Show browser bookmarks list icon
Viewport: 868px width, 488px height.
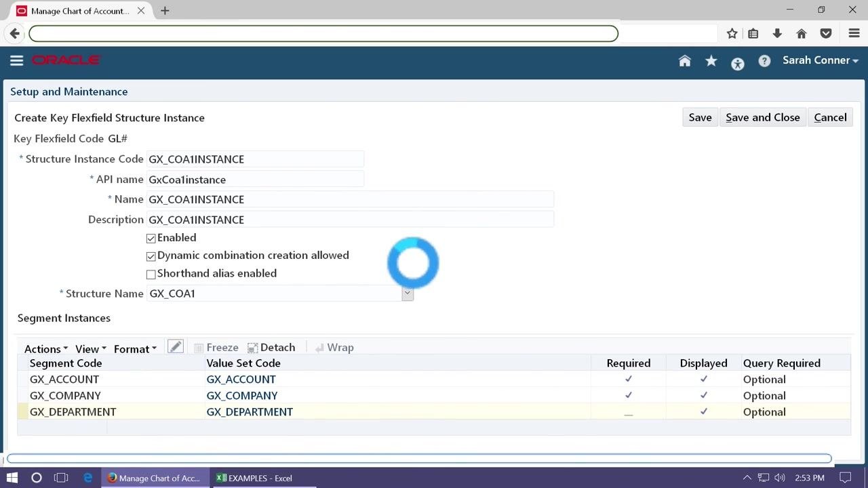tap(753, 33)
